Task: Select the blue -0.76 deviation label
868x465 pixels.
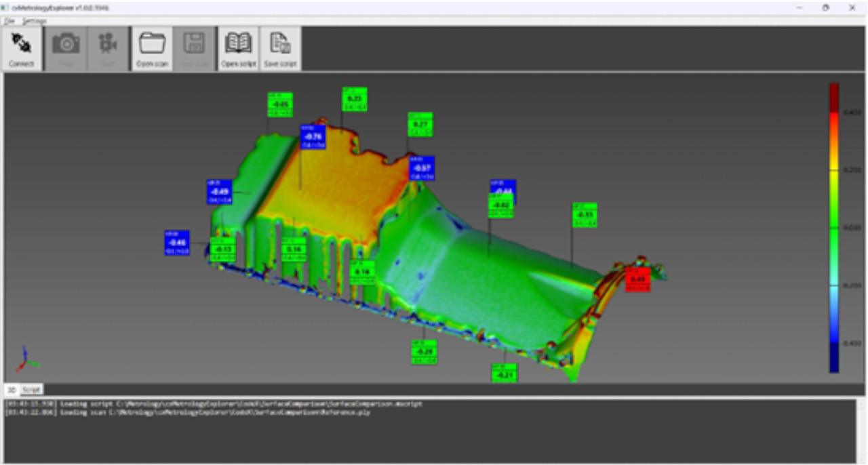Action: click(313, 136)
